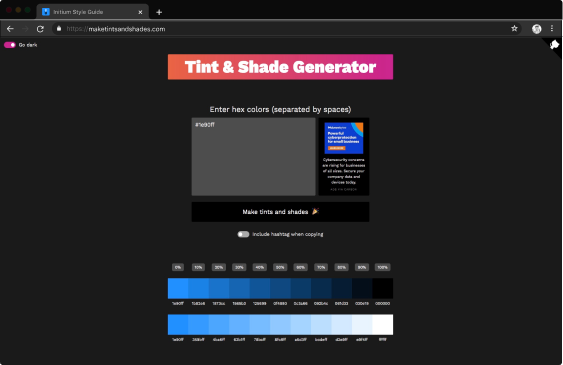
Task: Copy the 0% shade swatch in the darker row
Action: coord(178,288)
